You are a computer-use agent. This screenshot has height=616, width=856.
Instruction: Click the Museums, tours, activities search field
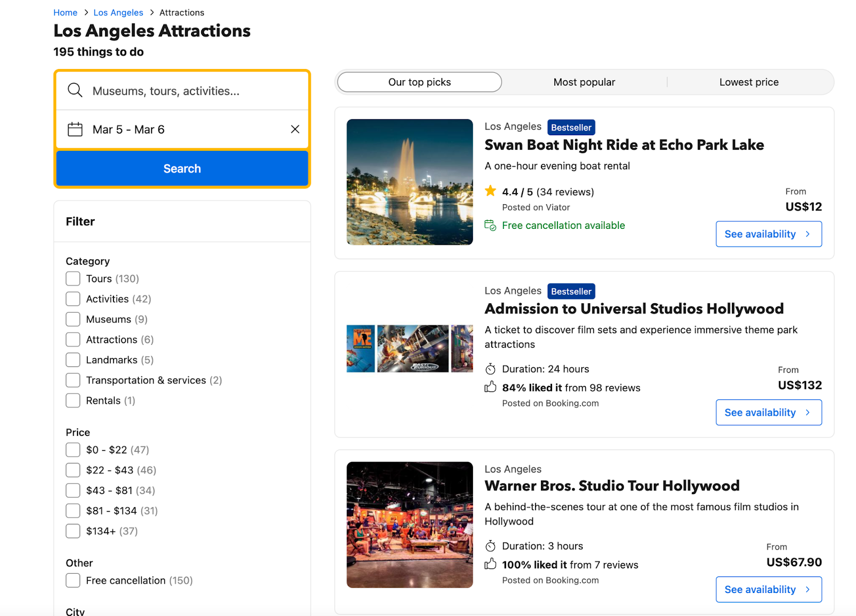tap(182, 91)
